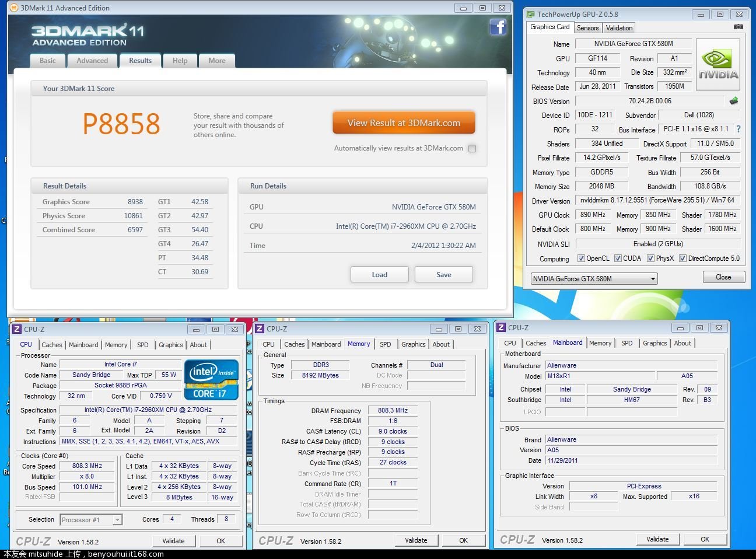Click the Combined Score value 6597
756x559 pixels.
pyautogui.click(x=135, y=230)
